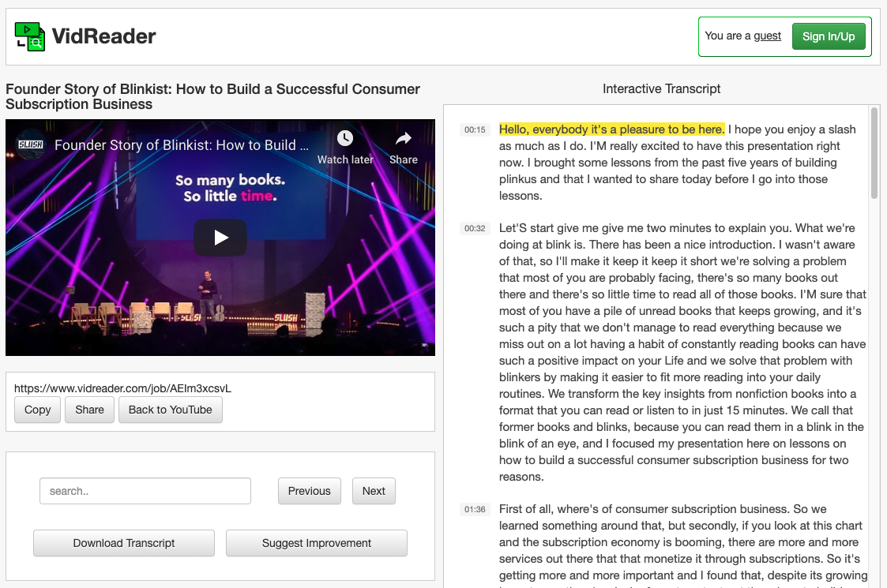Screen dimensions: 887x588
Task: Click the Share arrow icon on video
Action: (x=404, y=138)
